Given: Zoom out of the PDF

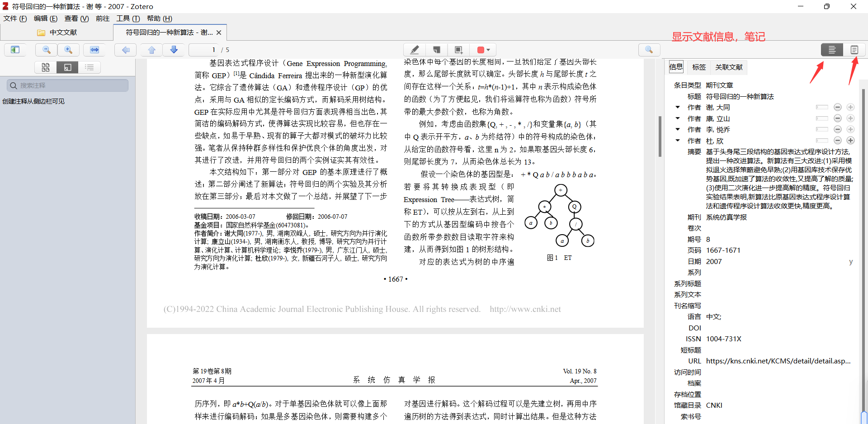Looking at the screenshot, I should 47,50.
